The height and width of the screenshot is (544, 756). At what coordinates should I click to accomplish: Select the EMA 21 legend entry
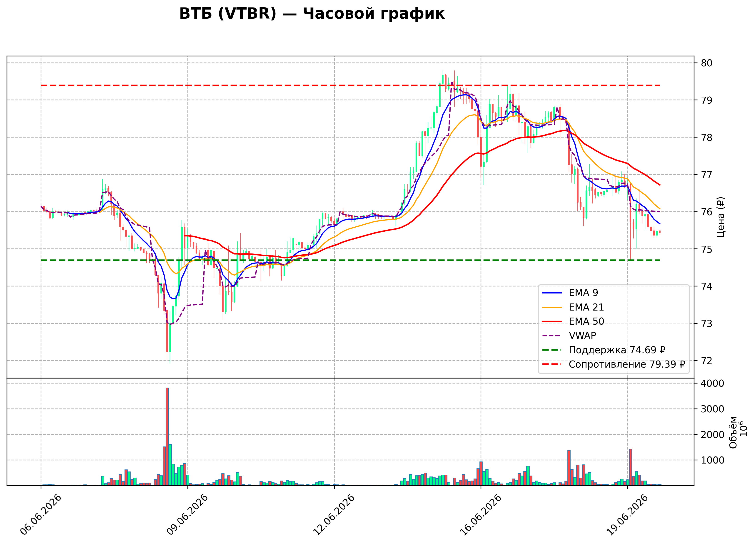(x=573, y=307)
